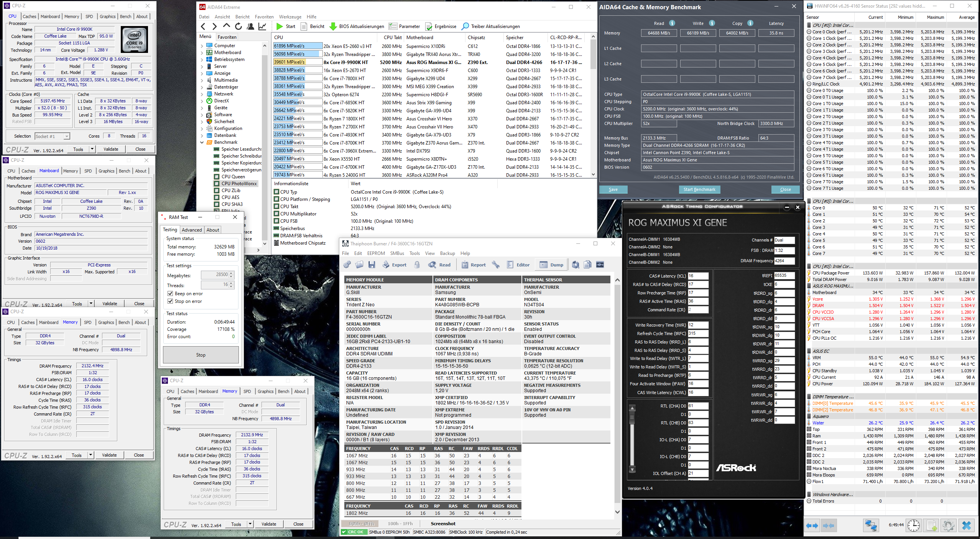Viewport: 980px width, 539px height.
Task: Click the HWiNFO log file icon
Action: 931,525
